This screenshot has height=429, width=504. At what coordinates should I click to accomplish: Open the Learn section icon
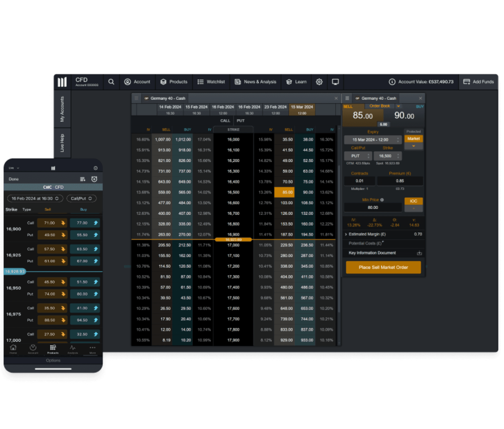288,82
